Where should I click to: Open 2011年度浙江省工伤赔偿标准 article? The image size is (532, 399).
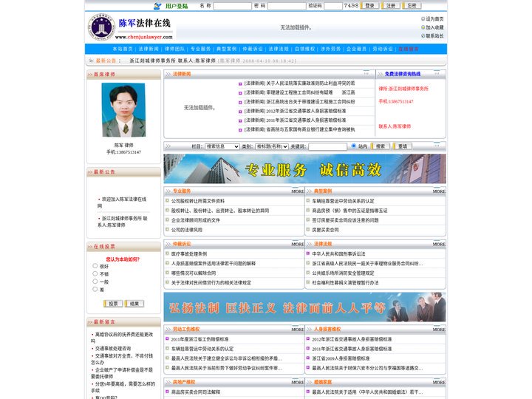pyautogui.click(x=199, y=339)
